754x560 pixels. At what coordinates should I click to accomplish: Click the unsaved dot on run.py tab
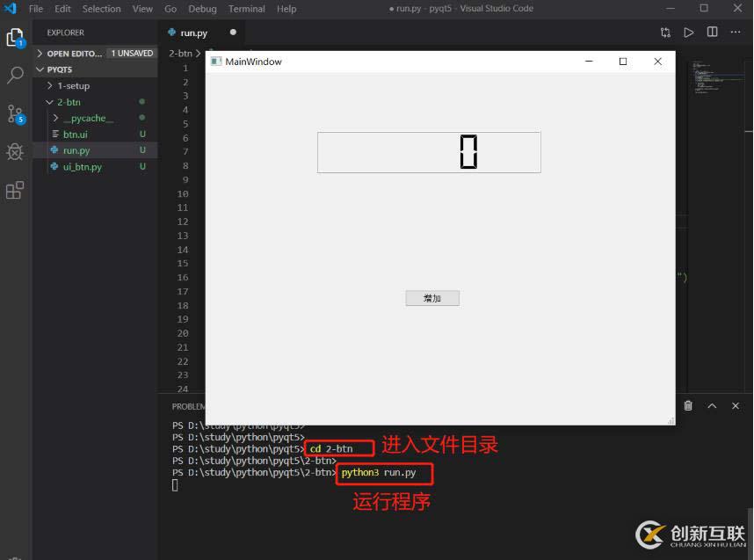[233, 33]
